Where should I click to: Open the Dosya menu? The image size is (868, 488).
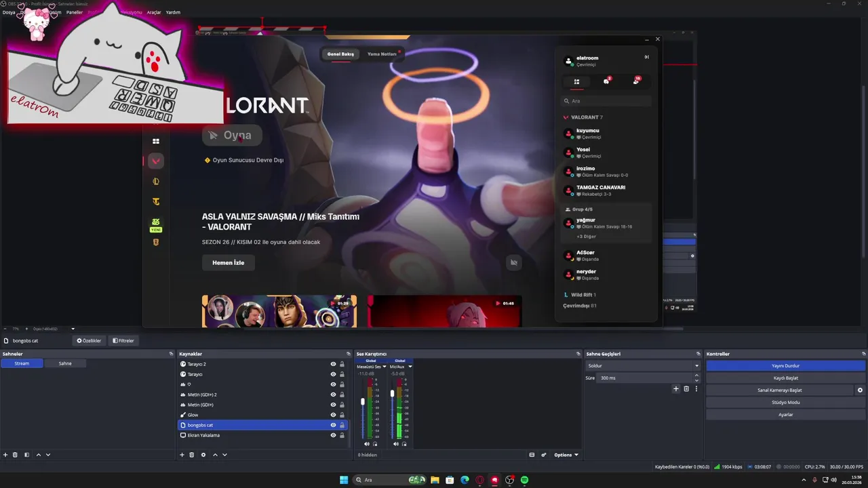tap(9, 12)
